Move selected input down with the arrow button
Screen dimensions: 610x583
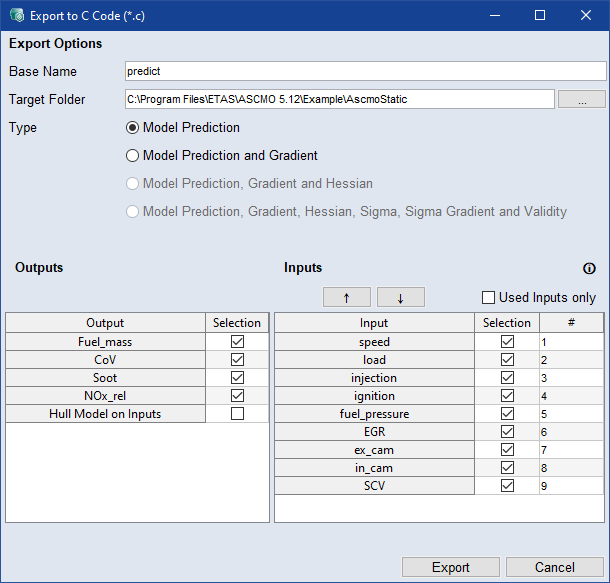point(401,297)
